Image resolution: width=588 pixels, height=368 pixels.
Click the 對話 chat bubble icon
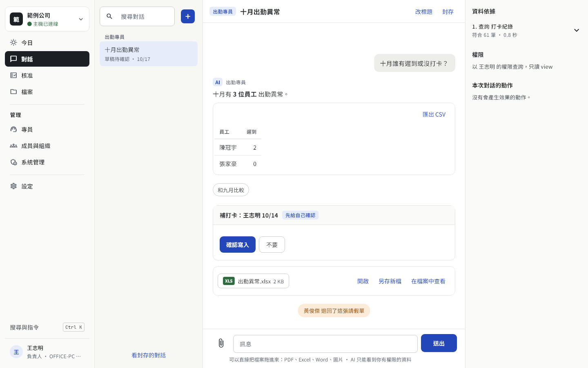[13, 59]
